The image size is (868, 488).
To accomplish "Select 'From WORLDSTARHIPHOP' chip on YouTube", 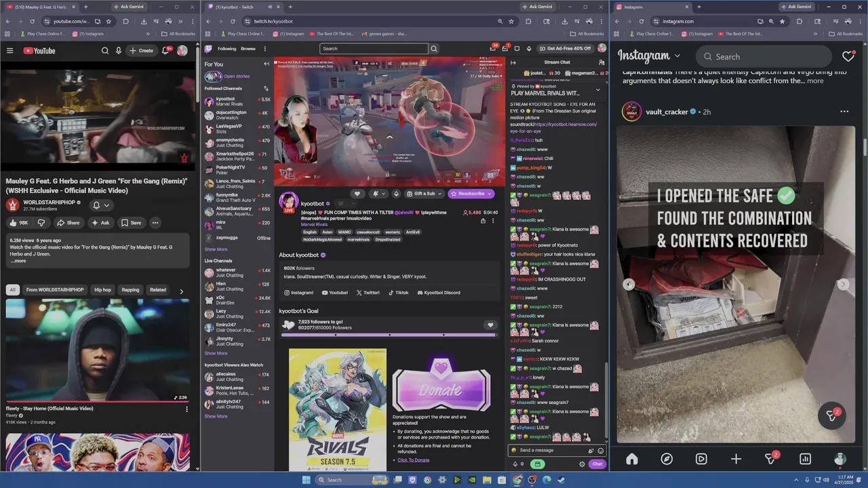I will (55, 290).
